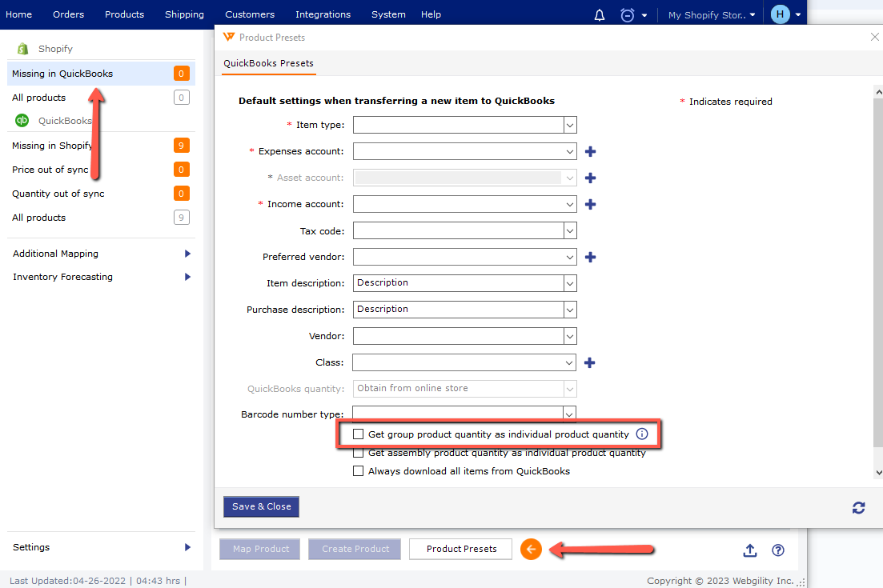Open the Income account dropdown
883x588 pixels.
tap(570, 204)
